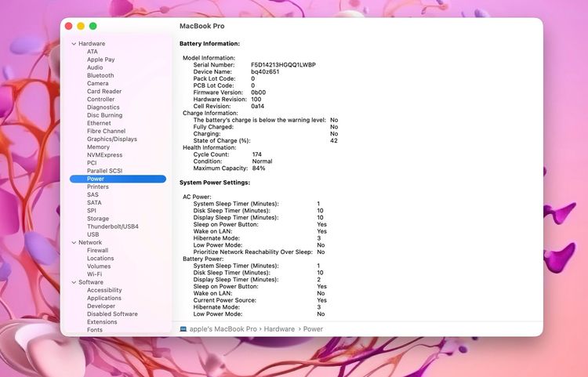Click the Firmware Version value 0b00

tap(259, 92)
